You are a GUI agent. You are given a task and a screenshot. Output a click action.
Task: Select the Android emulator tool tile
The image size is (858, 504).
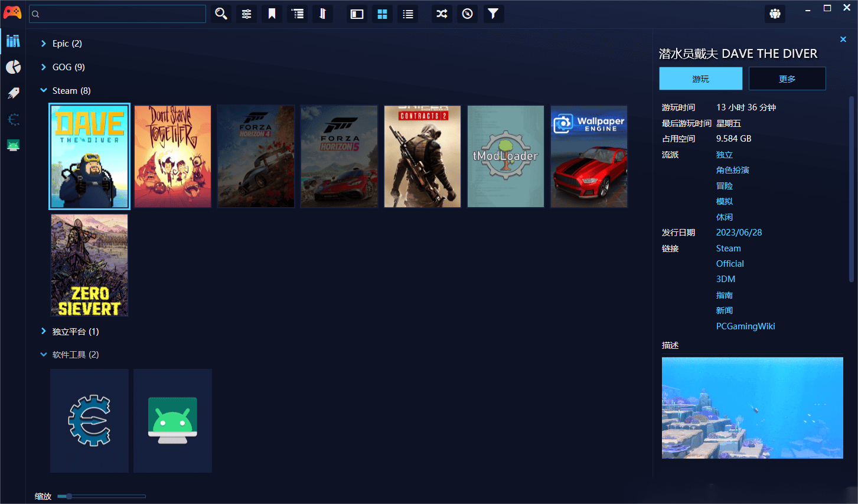tap(172, 421)
